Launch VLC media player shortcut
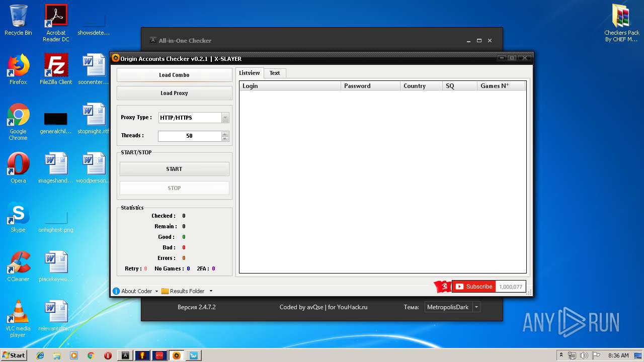 click(18, 319)
